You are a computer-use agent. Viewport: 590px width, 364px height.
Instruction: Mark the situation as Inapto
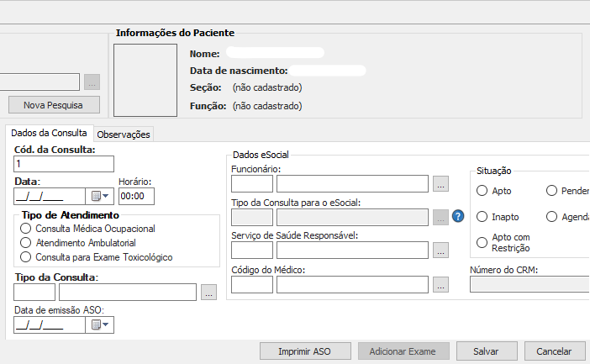pyautogui.click(x=482, y=217)
